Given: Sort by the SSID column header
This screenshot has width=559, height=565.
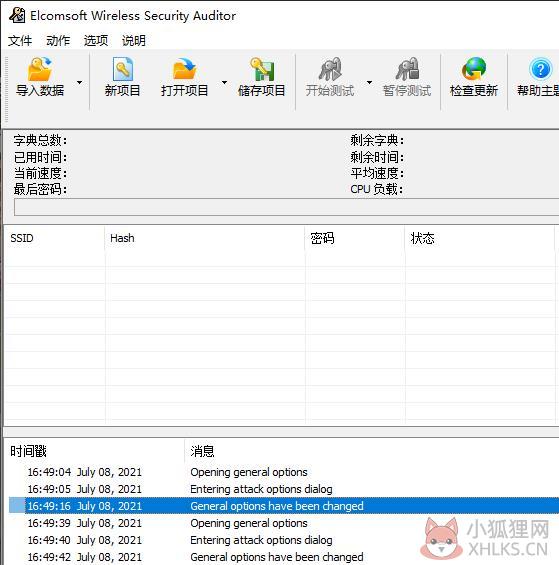Looking at the screenshot, I should tap(54, 238).
